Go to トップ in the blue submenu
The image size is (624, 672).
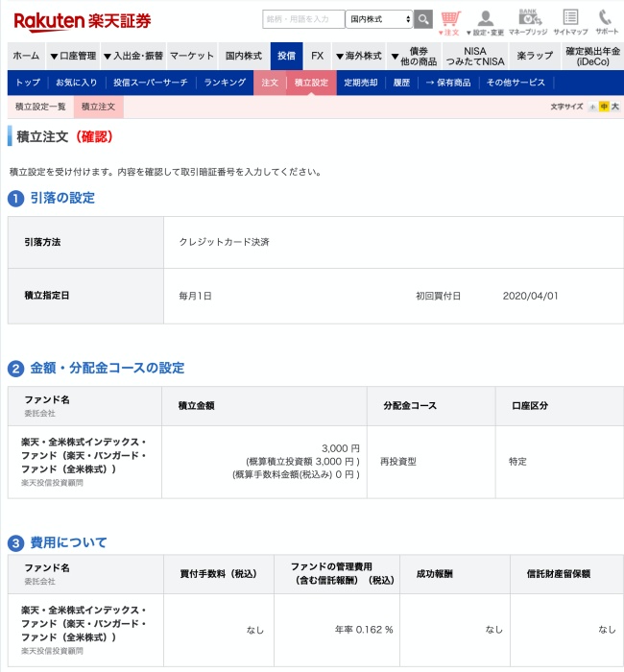[28, 83]
